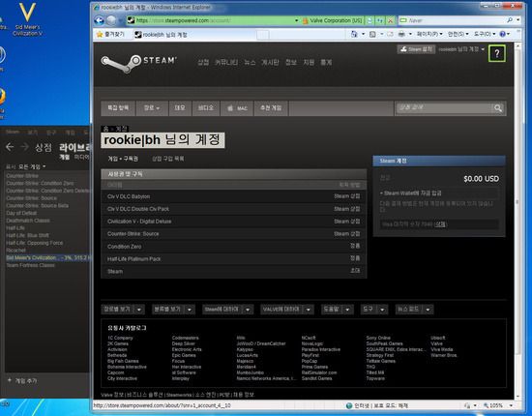This screenshot has width=532, height=416.
Task: Open the 페이지(P) page menu dropdown
Action: click(429, 34)
